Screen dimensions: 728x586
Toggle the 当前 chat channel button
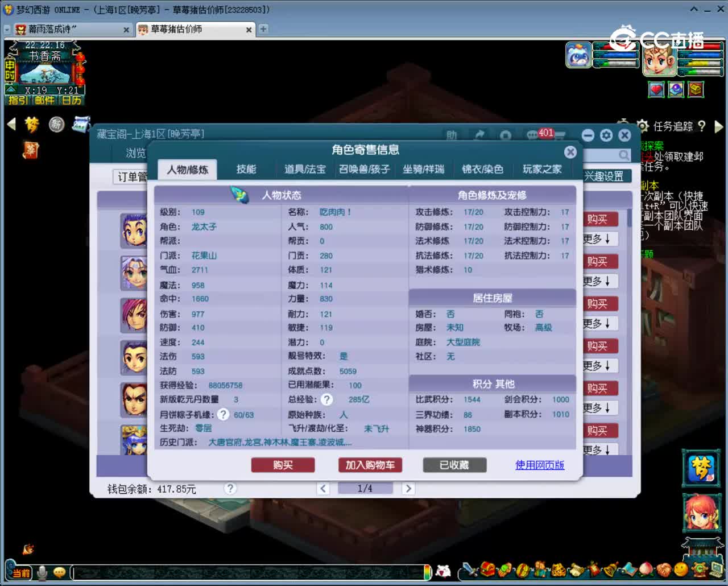click(21, 572)
